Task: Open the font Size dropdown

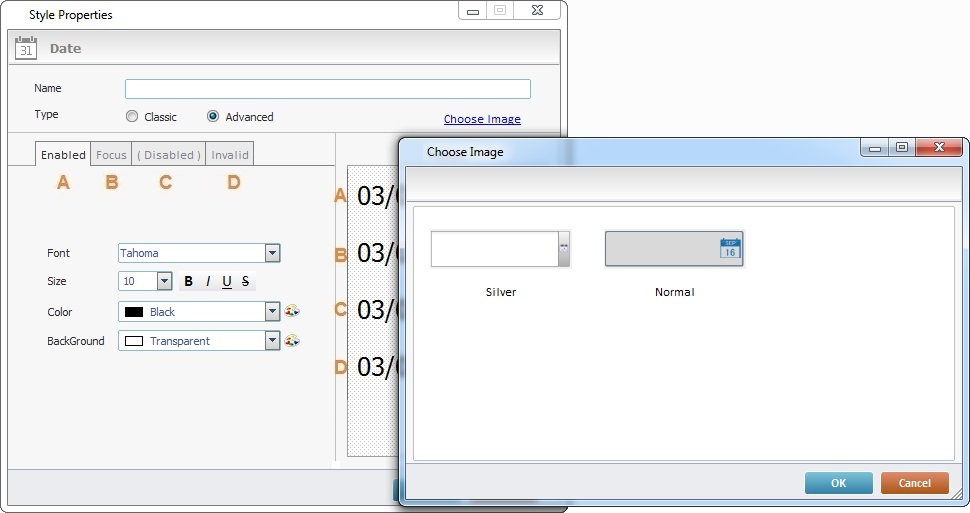Action: (x=165, y=282)
